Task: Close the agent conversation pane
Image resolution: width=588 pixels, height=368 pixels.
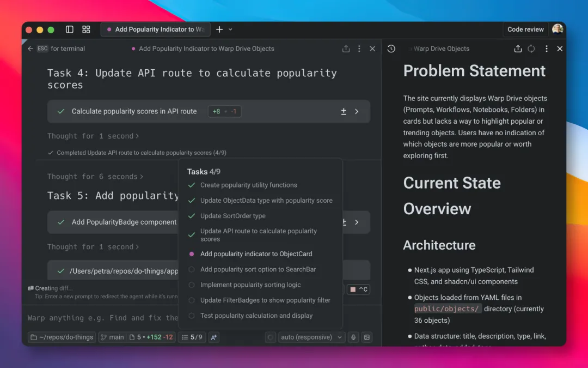Action: point(372,49)
